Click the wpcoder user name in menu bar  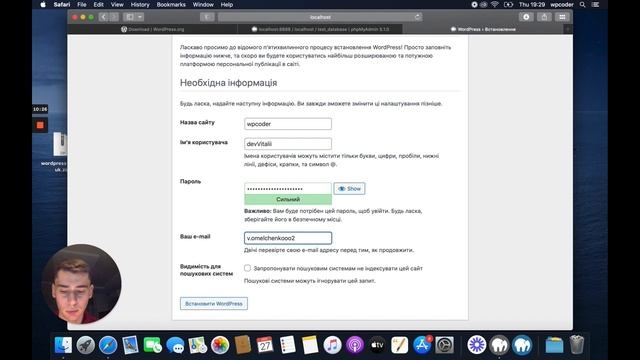[562, 4]
